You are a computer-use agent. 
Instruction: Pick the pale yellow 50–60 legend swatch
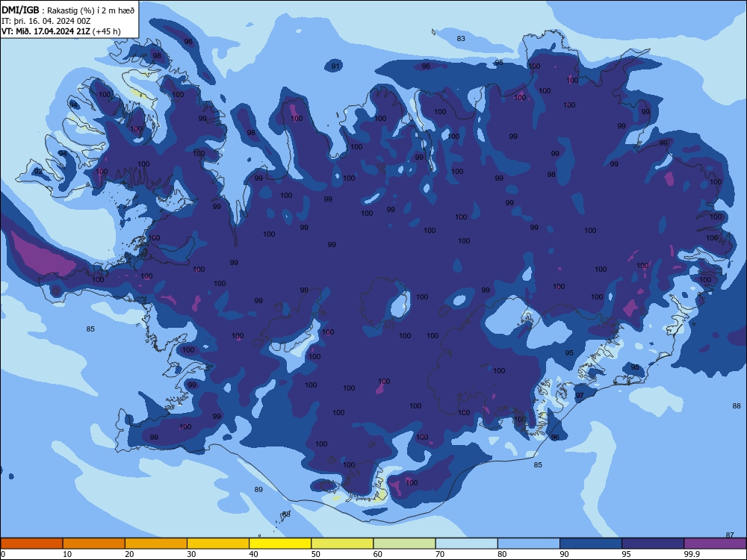point(342,544)
